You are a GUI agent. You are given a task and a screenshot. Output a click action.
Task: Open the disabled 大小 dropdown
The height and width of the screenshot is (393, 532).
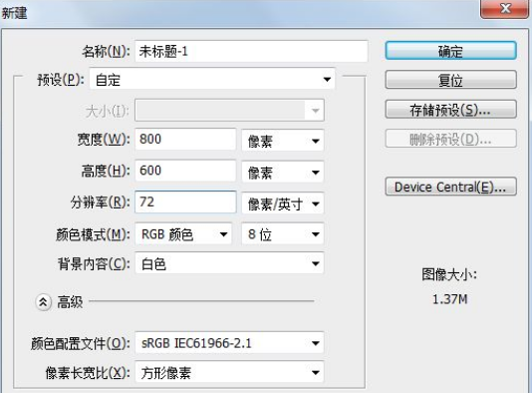click(x=229, y=110)
